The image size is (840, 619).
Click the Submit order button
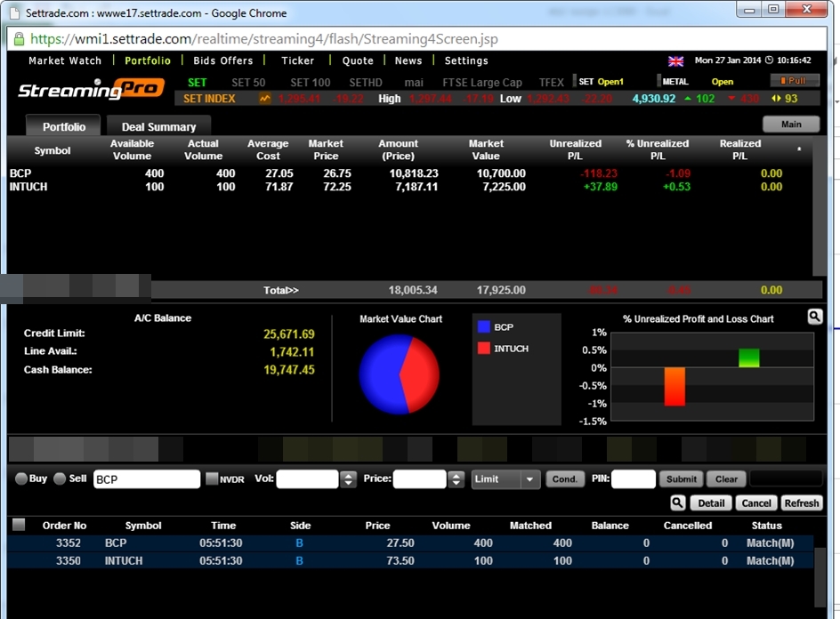click(x=681, y=478)
